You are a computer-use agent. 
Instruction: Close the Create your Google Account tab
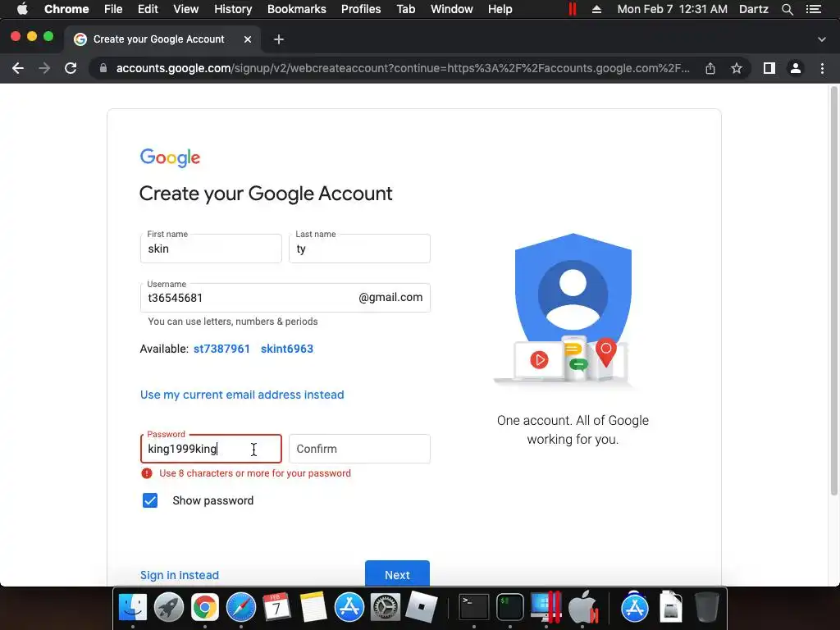point(248,39)
